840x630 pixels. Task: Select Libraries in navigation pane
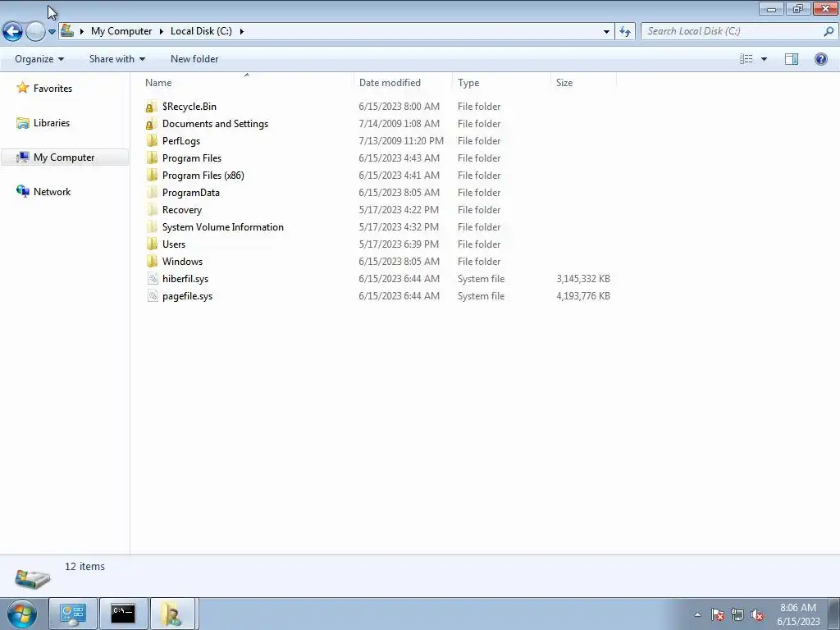[x=52, y=123]
